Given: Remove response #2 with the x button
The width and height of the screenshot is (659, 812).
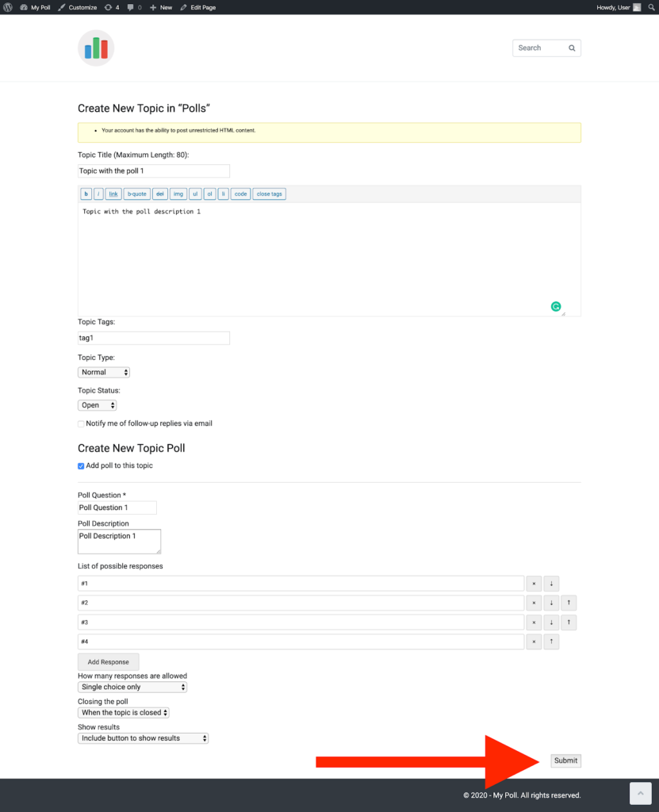Looking at the screenshot, I should (x=533, y=603).
